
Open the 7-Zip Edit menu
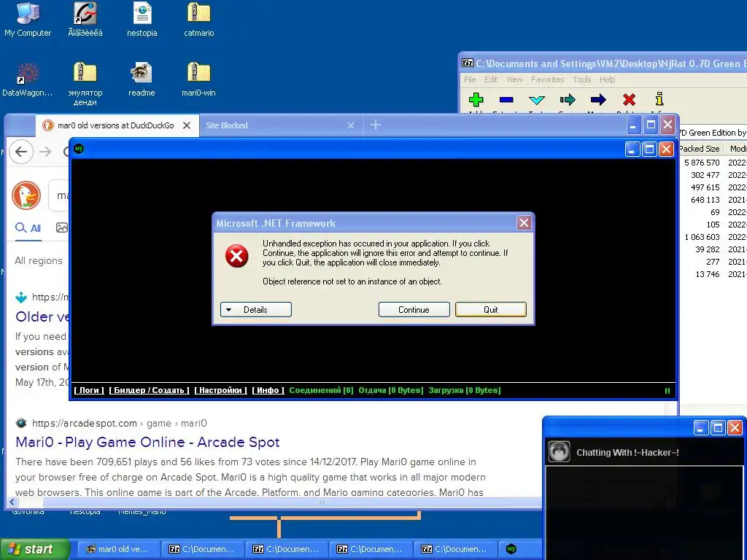pos(491,79)
